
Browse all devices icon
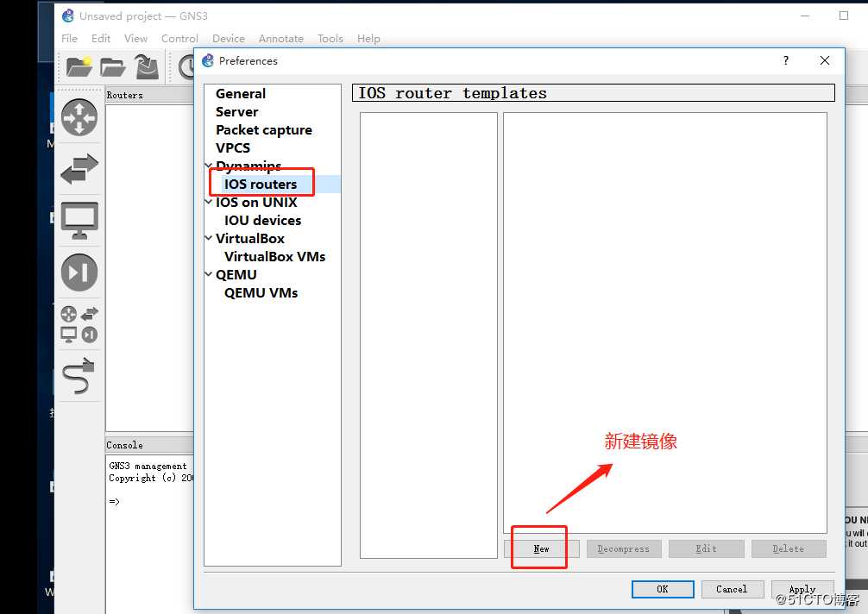79,325
